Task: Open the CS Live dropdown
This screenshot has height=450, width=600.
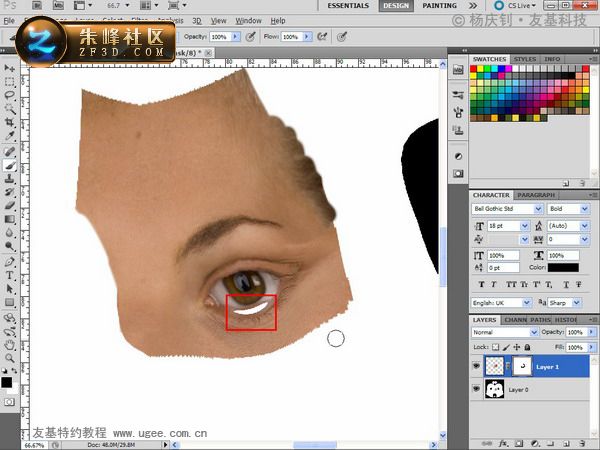Action: pos(520,5)
